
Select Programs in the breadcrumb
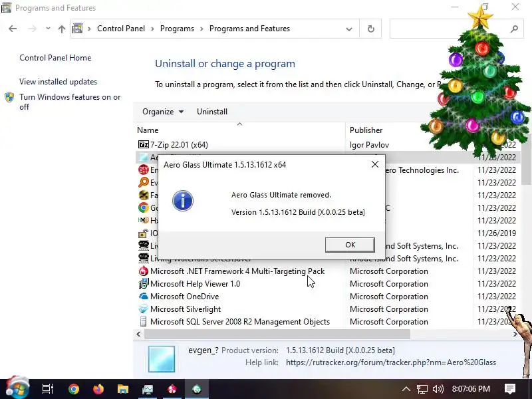[x=177, y=29]
